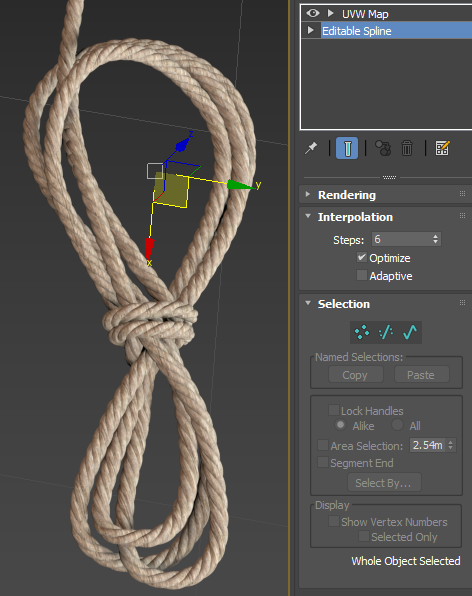Click the Pin Stack icon
This screenshot has height=596, width=472.
311,148
